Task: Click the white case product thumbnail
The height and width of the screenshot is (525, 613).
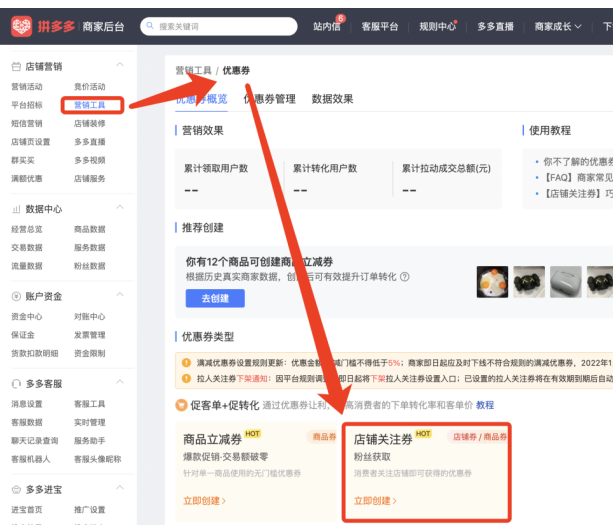Action: pos(566,282)
